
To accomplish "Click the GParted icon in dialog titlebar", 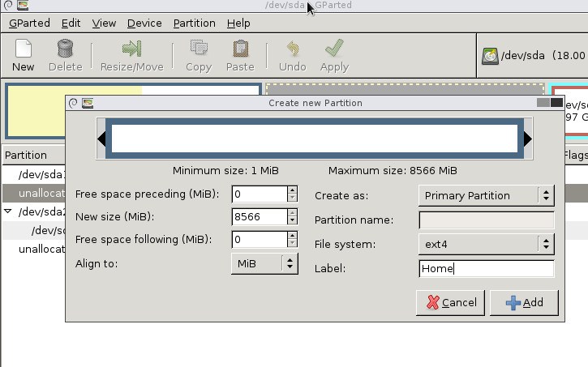I will click(88, 103).
